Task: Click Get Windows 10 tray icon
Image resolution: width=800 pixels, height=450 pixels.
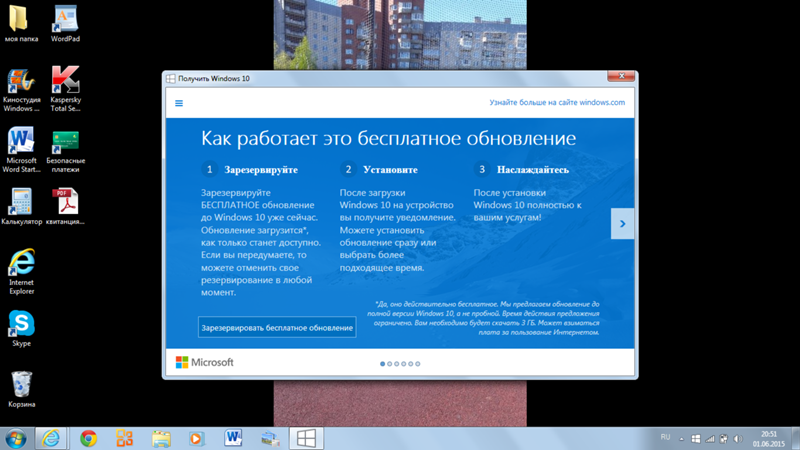Action: (696, 439)
